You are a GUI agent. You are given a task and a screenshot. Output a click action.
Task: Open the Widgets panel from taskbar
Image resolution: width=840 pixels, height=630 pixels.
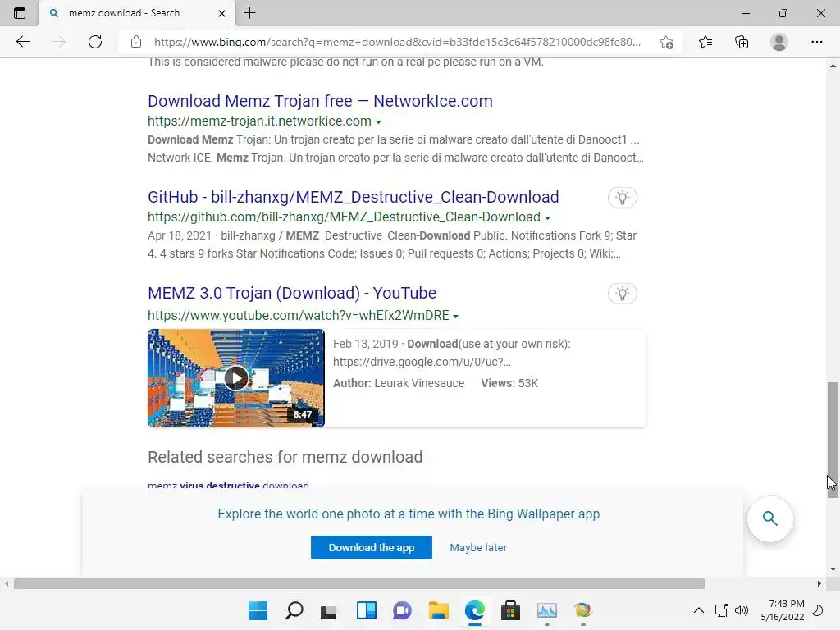tap(367, 610)
